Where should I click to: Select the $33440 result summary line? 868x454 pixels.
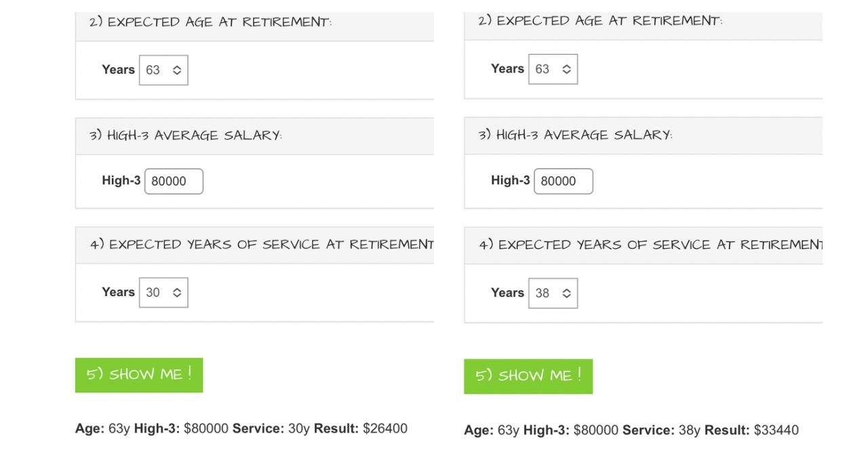[x=631, y=430]
